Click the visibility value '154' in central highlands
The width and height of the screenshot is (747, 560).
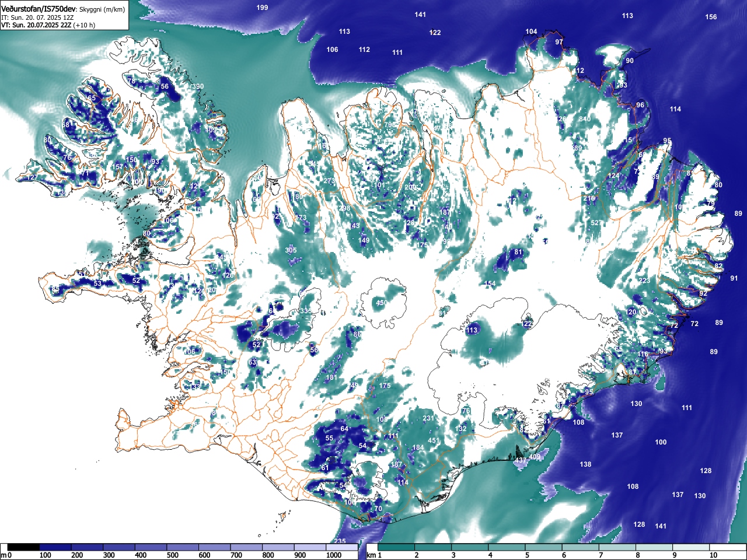(x=490, y=284)
